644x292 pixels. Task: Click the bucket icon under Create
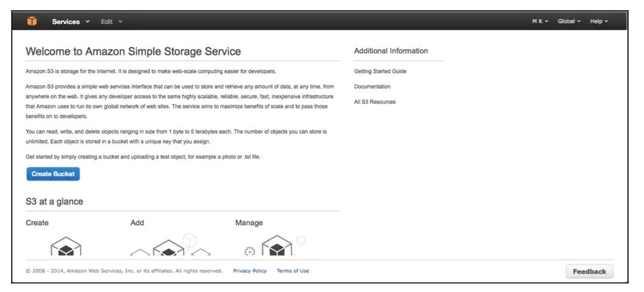(66, 245)
